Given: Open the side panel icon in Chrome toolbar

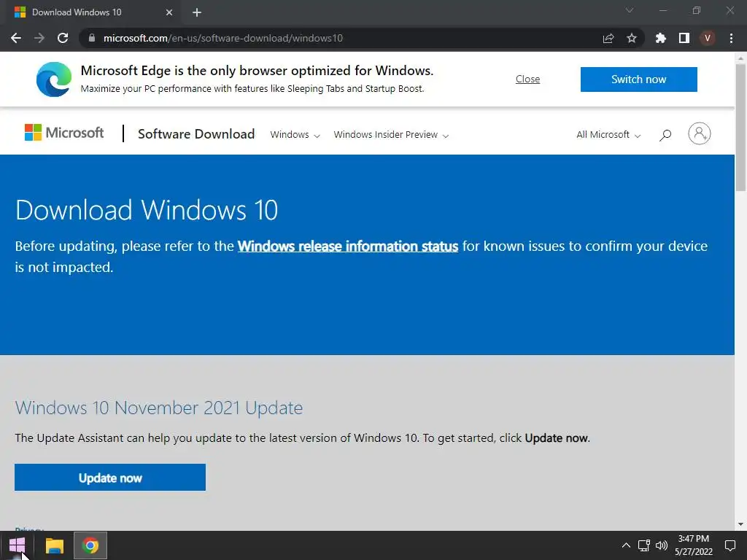Looking at the screenshot, I should click(684, 38).
